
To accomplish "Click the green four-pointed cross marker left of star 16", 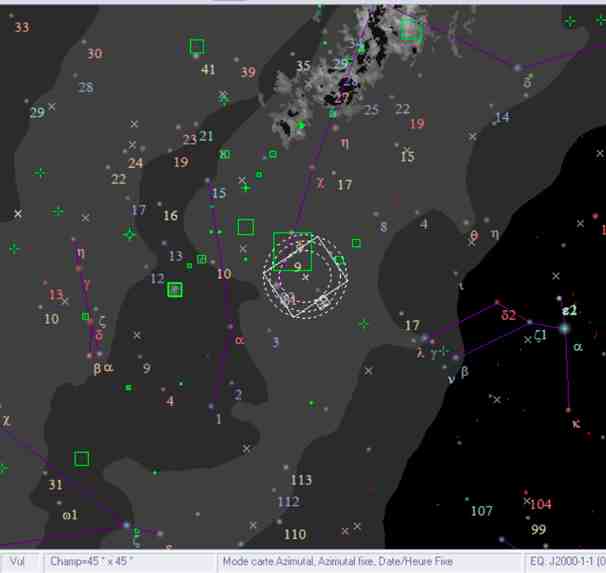I will pyautogui.click(x=129, y=235).
